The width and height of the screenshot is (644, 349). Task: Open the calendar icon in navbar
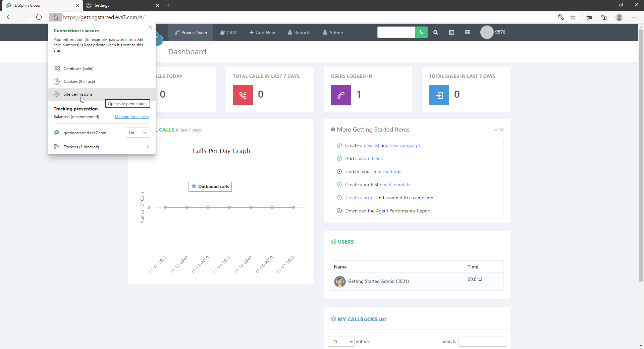452,33
